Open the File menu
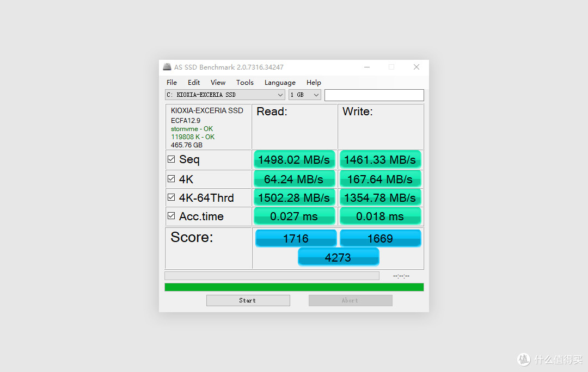The width and height of the screenshot is (588, 372). pyautogui.click(x=171, y=82)
